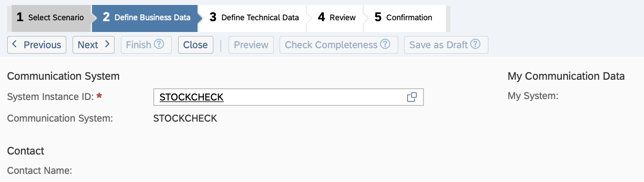Save as Draft
The height and width of the screenshot is (182, 644).
pos(438,45)
